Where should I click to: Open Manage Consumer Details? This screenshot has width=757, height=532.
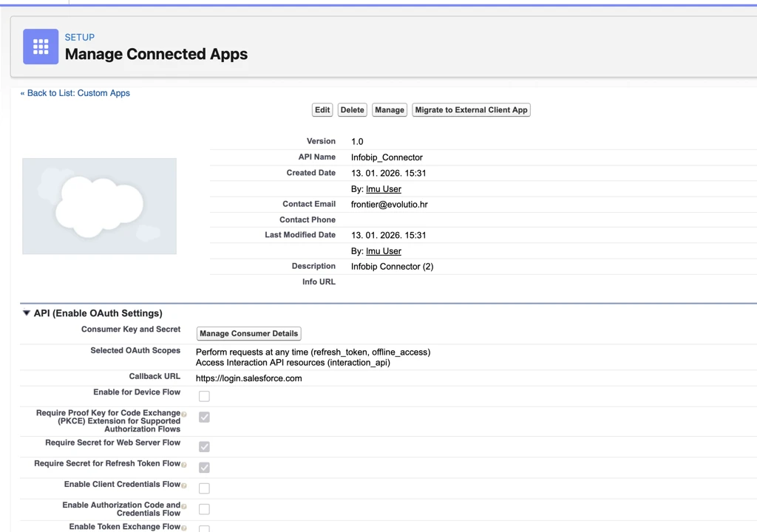(248, 333)
